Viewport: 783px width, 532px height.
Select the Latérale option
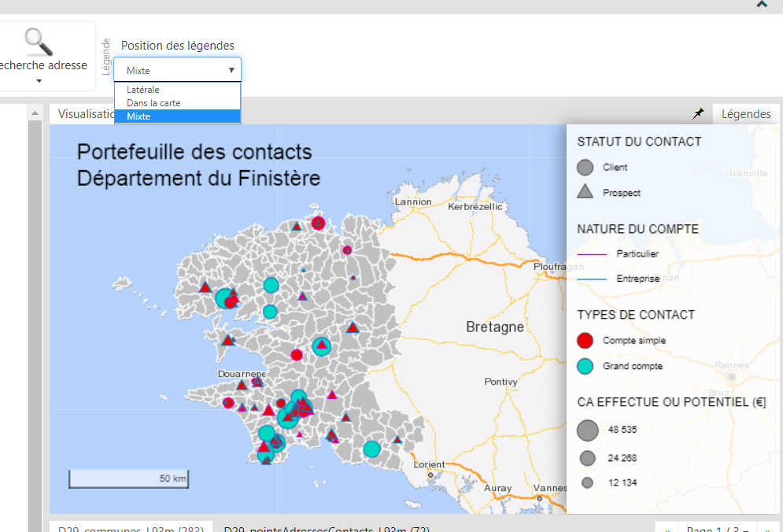[177, 90]
